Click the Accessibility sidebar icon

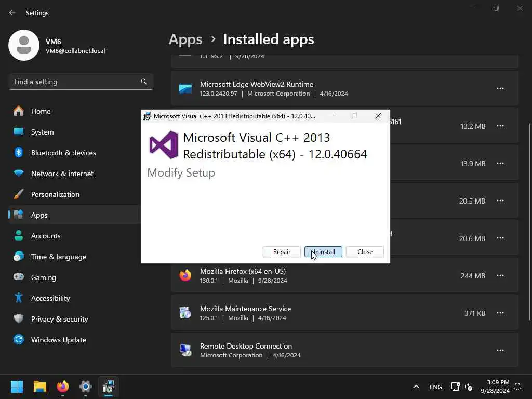point(19,298)
